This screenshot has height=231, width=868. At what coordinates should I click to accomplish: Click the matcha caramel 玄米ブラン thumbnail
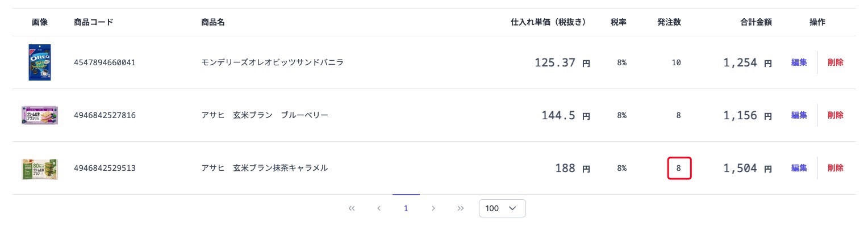pyautogui.click(x=40, y=169)
